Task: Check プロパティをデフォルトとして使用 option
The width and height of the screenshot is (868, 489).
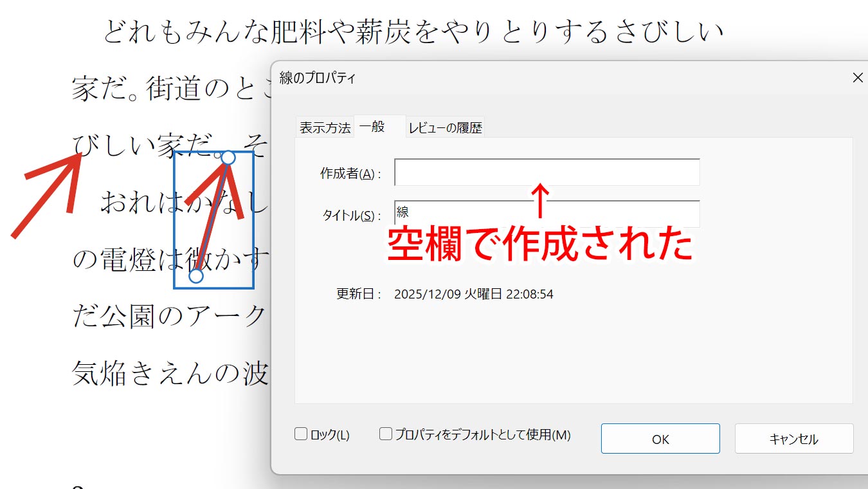Action: pos(386,434)
